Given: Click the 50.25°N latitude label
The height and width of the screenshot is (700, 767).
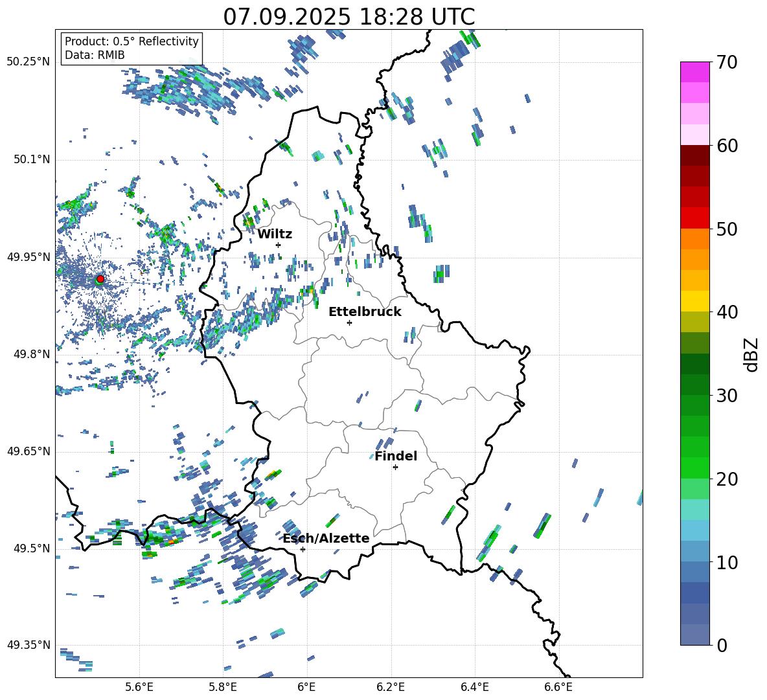Looking at the screenshot, I should (x=29, y=62).
